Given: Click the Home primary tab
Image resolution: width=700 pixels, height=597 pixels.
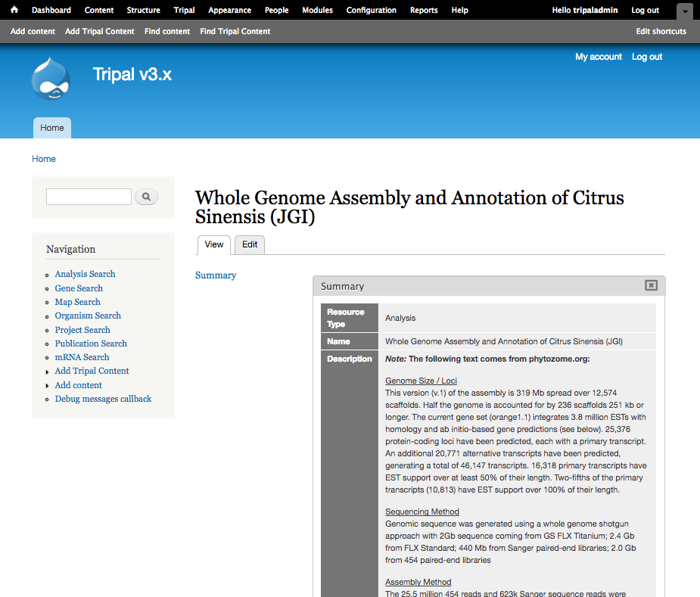Looking at the screenshot, I should click(52, 128).
